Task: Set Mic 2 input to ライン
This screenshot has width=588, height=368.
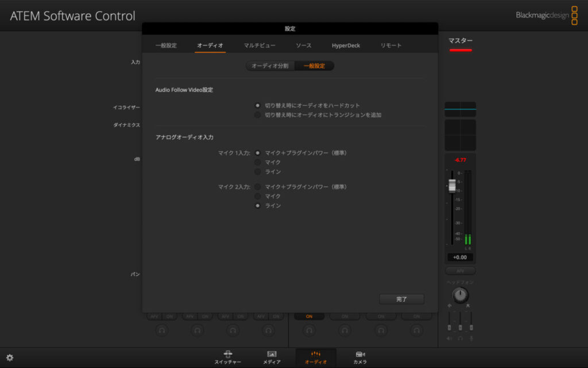Action: [257, 205]
